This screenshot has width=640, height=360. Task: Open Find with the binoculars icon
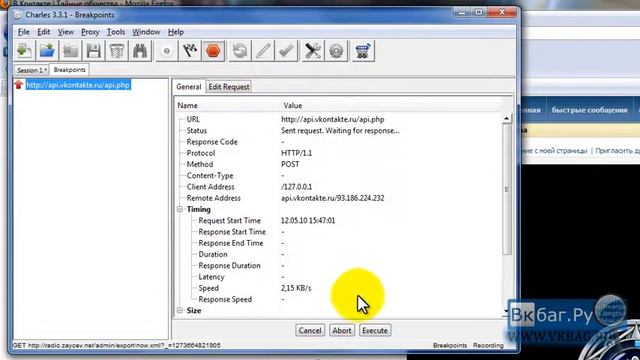click(140, 51)
